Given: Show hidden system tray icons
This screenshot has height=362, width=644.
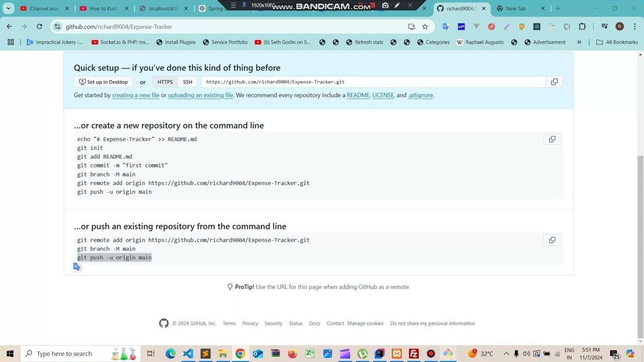Looking at the screenshot, I should pos(506,353).
